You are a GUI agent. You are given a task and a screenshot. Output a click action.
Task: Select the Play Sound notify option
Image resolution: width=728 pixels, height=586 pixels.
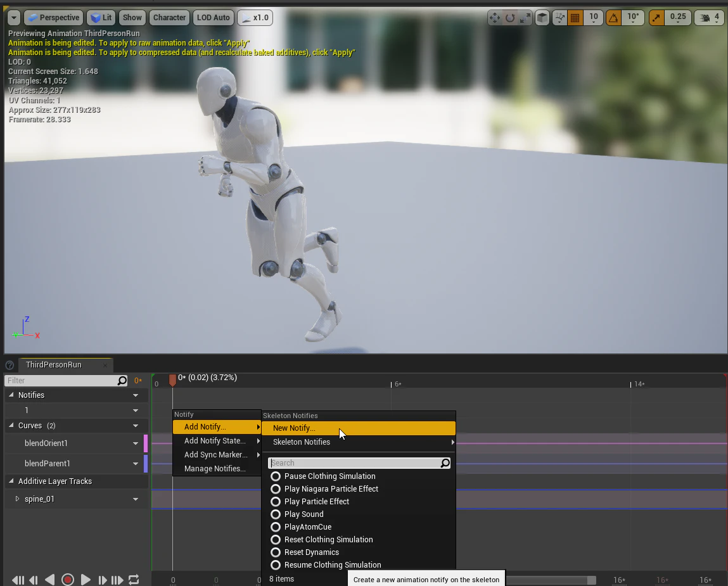pyautogui.click(x=303, y=514)
